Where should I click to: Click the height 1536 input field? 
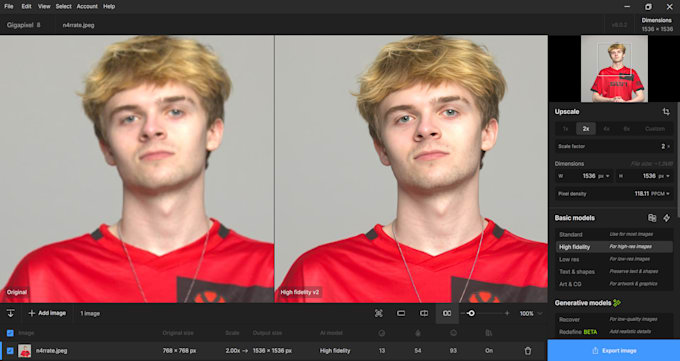click(x=644, y=176)
